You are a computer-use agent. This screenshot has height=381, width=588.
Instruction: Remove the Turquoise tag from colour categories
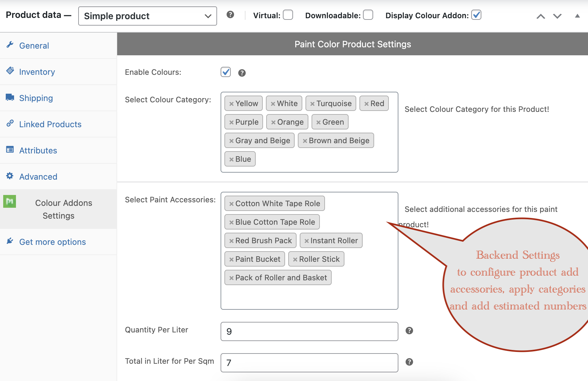click(313, 104)
